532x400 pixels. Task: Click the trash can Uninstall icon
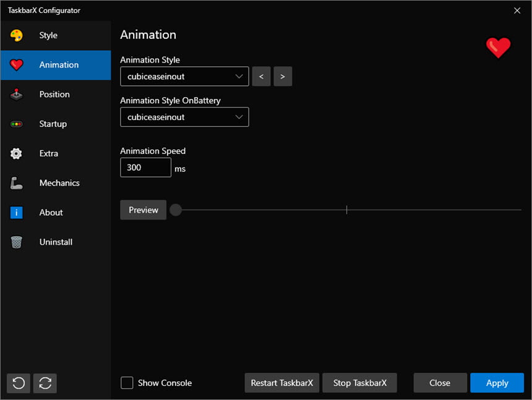[x=16, y=242]
